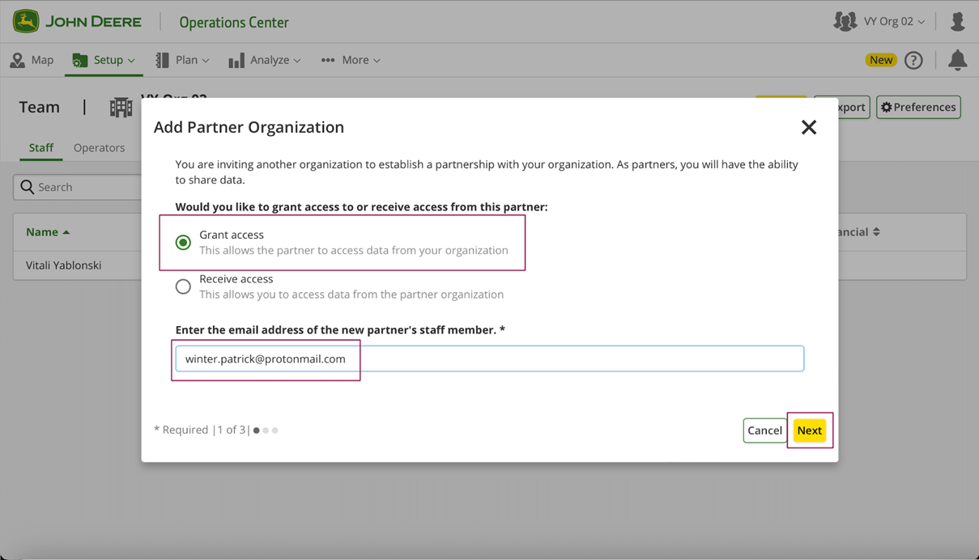The image size is (979, 560).
Task: Click the John Deere logo icon
Action: point(26,21)
